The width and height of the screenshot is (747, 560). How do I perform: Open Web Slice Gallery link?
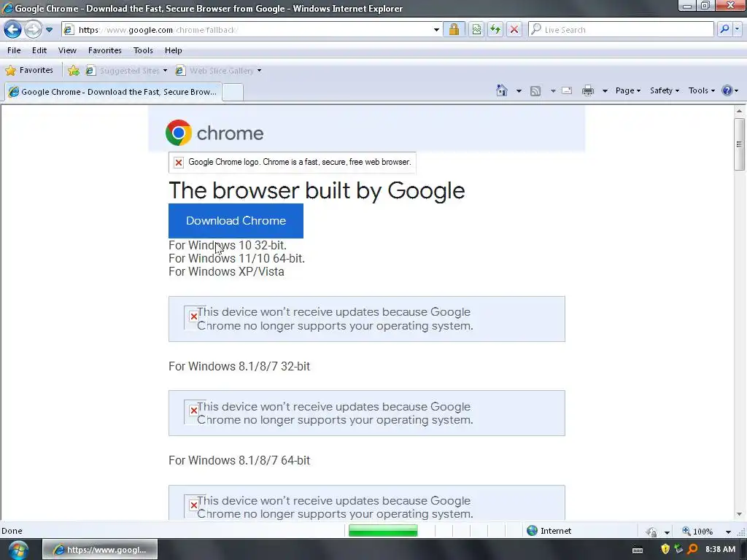pyautogui.click(x=218, y=71)
